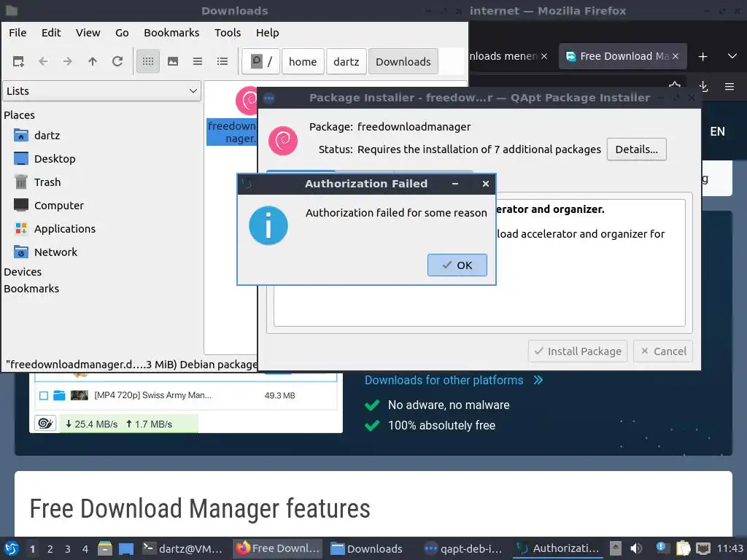
Task: Open Tools menu in file manager
Action: point(228,33)
